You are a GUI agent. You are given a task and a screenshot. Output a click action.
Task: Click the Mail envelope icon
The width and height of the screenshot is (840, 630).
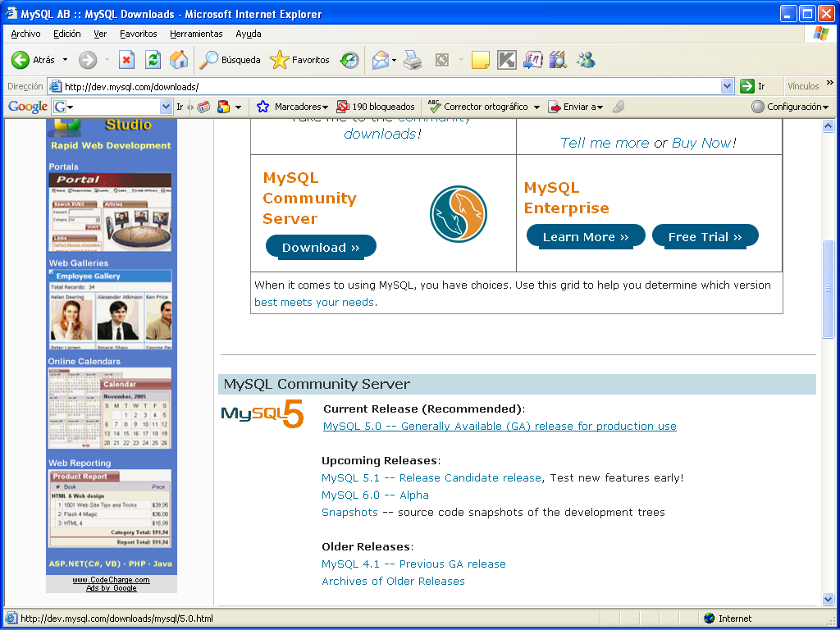380,60
